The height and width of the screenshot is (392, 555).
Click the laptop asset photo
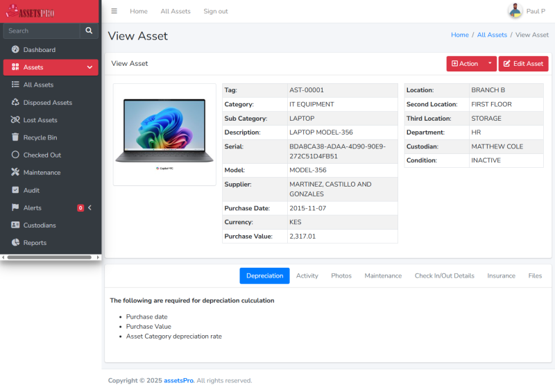coord(164,134)
